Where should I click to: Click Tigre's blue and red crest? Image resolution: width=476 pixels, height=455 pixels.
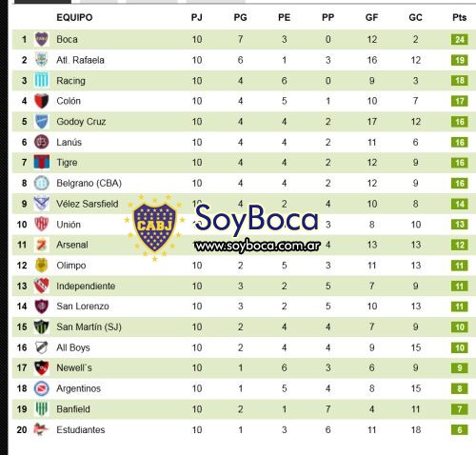[x=42, y=162]
